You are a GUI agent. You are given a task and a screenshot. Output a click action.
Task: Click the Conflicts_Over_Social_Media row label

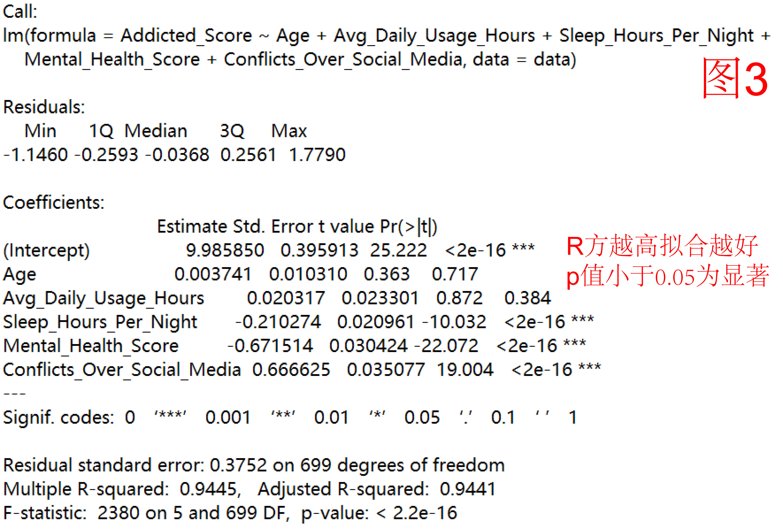(122, 370)
